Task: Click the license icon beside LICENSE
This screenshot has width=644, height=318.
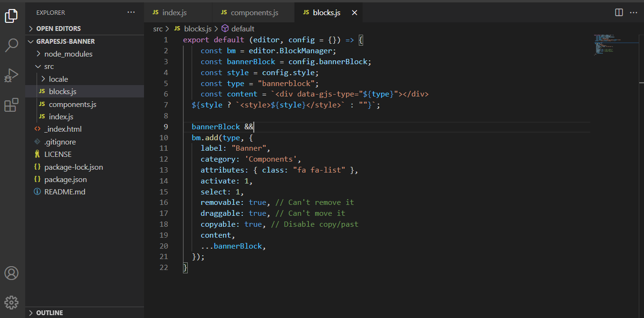Action: click(x=38, y=154)
